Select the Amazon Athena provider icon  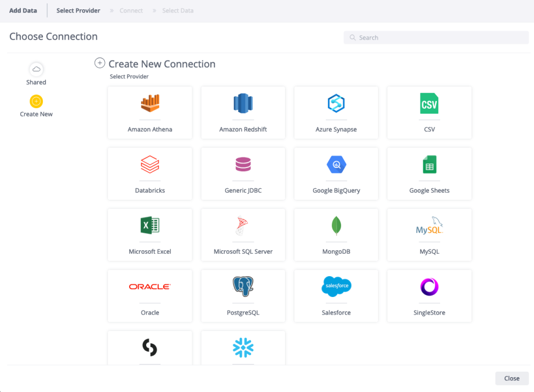(x=150, y=103)
